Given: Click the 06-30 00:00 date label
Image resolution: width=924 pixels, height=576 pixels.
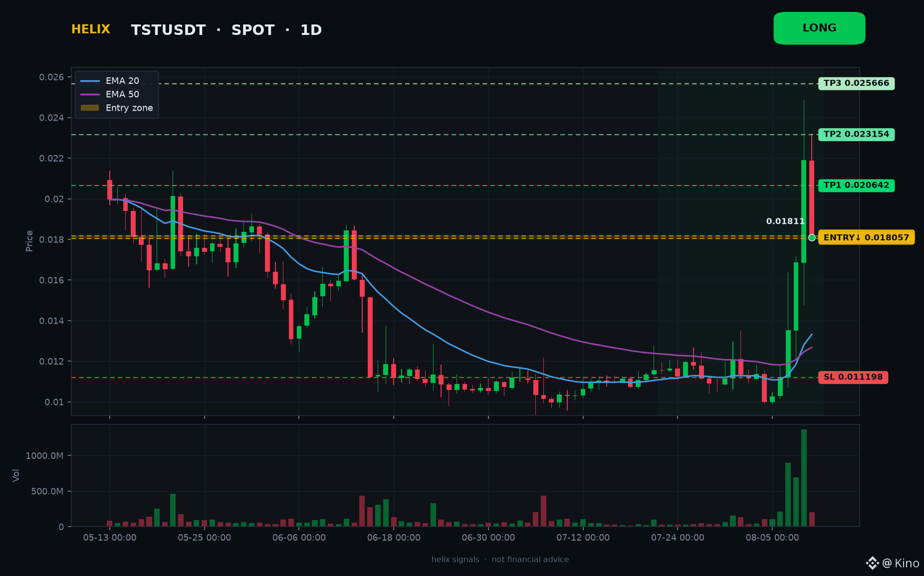Looking at the screenshot, I should pos(488,538).
